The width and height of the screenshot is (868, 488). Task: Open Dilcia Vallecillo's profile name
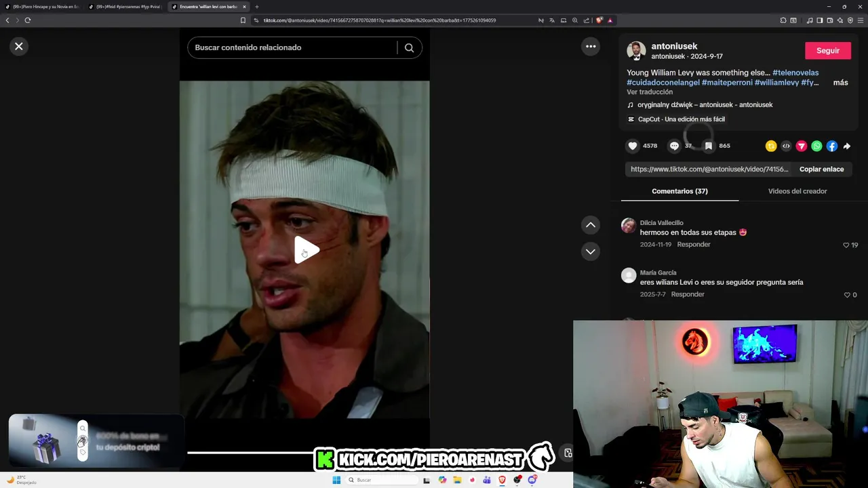coord(661,223)
